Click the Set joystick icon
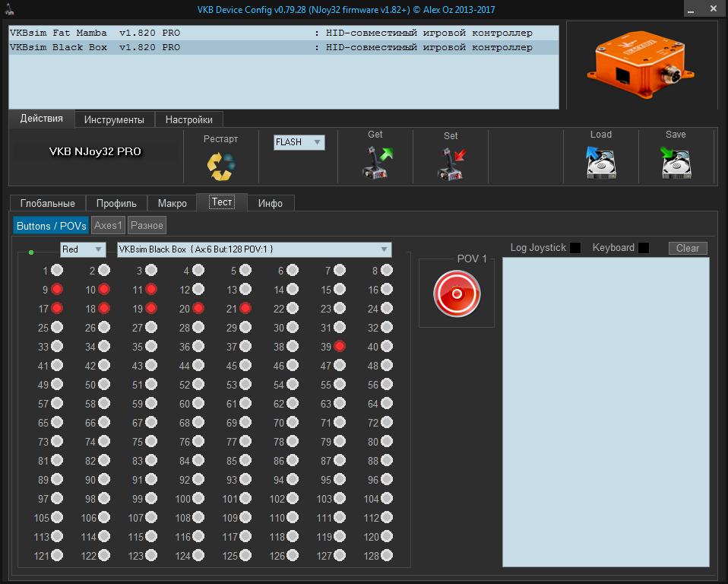The image size is (728, 584). tap(451, 163)
